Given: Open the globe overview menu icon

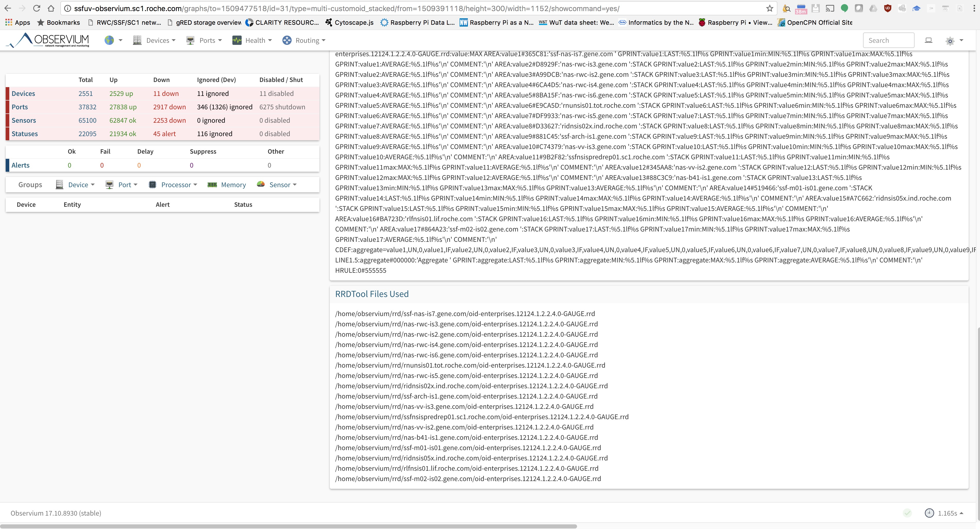Looking at the screenshot, I should pyautogui.click(x=109, y=40).
